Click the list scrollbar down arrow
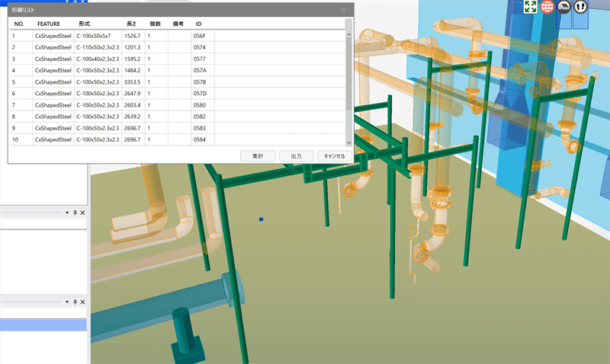The image size is (610, 364). 349,143
